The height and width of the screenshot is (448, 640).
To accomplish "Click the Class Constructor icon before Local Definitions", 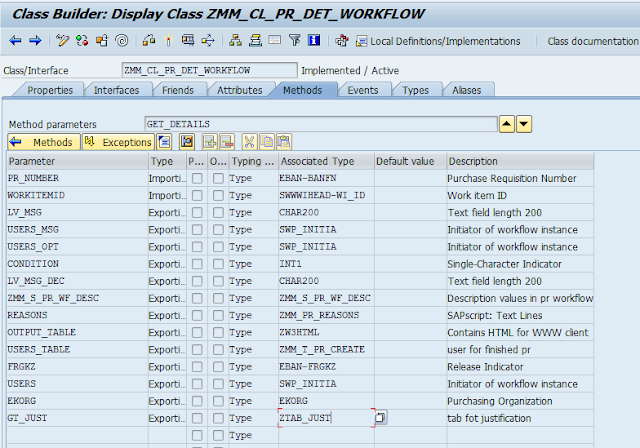I will [x=342, y=40].
